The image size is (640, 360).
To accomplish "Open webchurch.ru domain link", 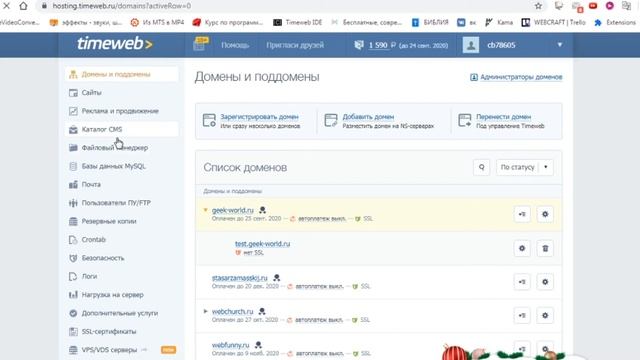I will tap(232, 311).
